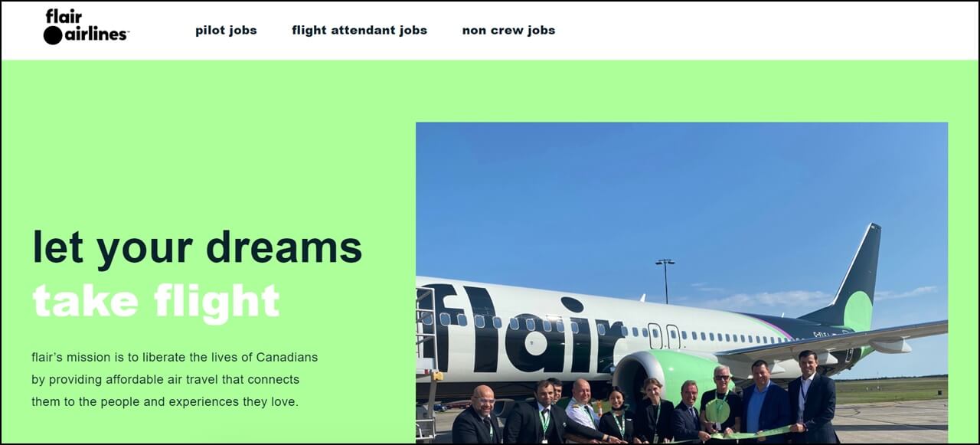This screenshot has height=445, width=980.
Task: Click the black circle in the logo
Action: pyautogui.click(x=53, y=34)
